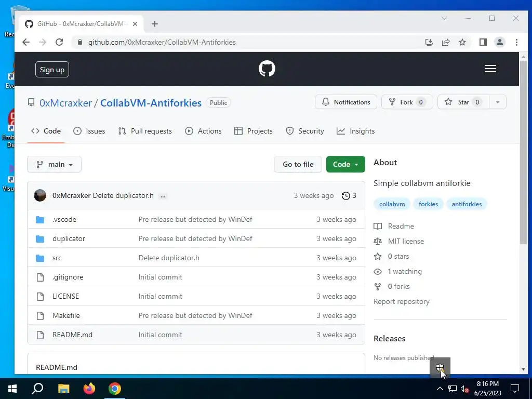Click the page vertical scrollbar thumb

tap(523, 152)
